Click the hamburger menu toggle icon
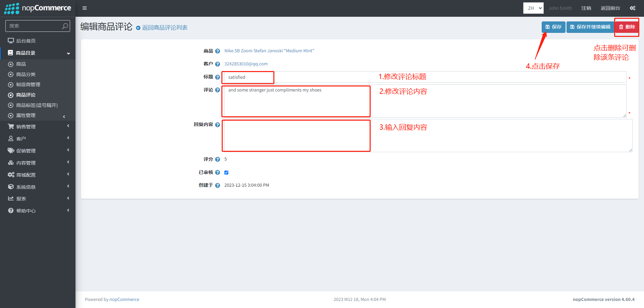The height and width of the screenshot is (308, 644). [x=85, y=8]
